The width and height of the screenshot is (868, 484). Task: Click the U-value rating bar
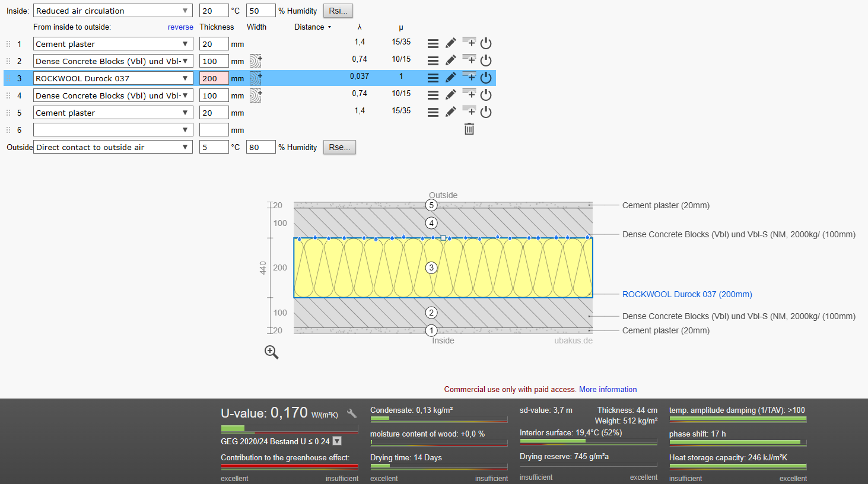(290, 428)
